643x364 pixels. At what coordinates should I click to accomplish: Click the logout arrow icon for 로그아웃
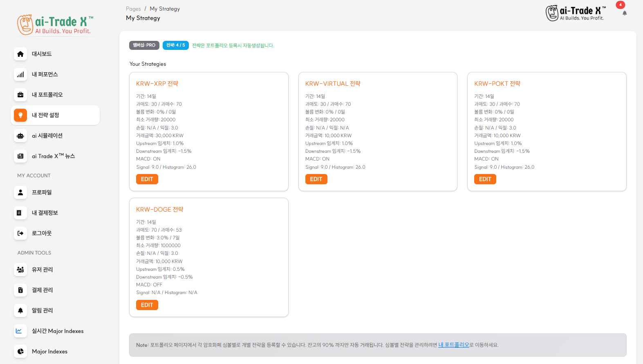[x=20, y=233]
